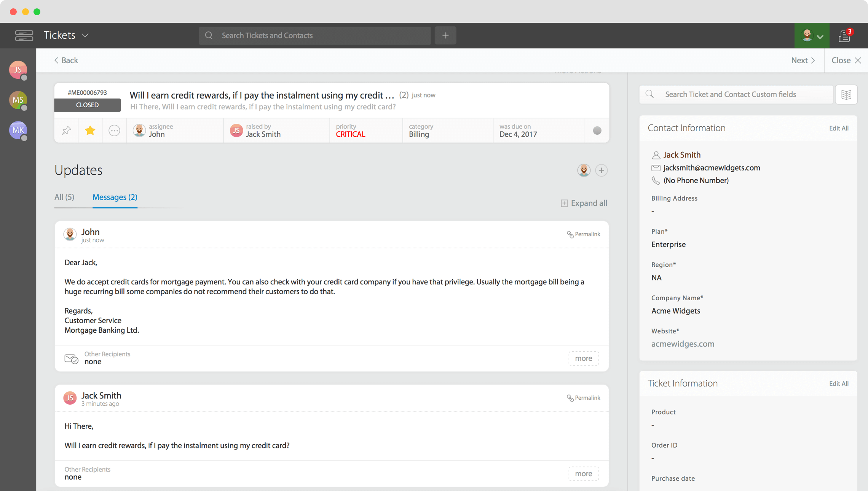Toggle the assignee avatar in Updates header
This screenshot has width=868, height=491.
[x=584, y=170]
